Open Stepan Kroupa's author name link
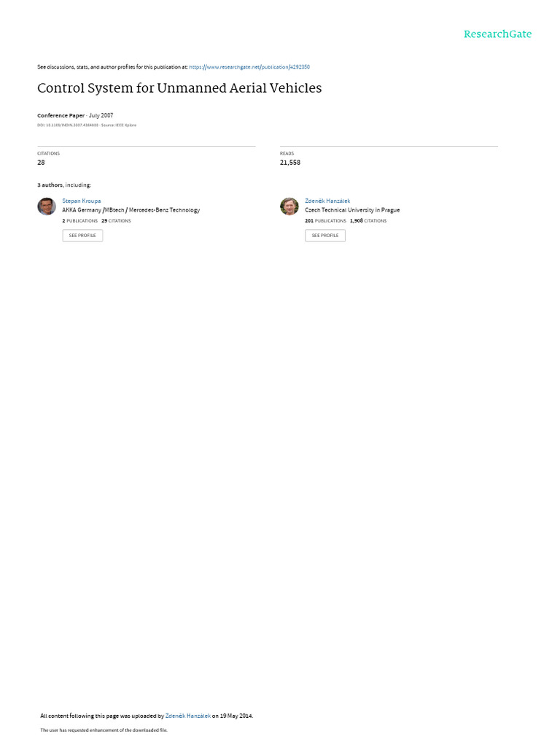Viewport: 560px width, 747px height. (x=82, y=201)
